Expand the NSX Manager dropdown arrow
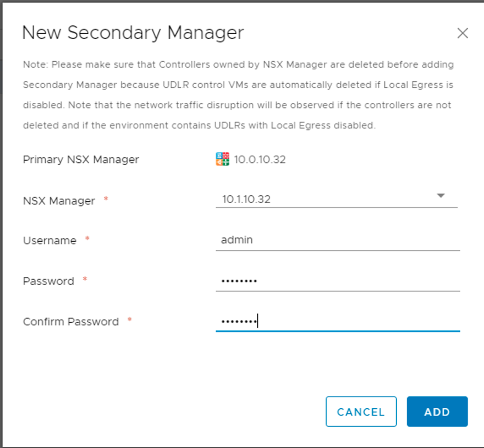Screen dimensions: 484x448 440,196
